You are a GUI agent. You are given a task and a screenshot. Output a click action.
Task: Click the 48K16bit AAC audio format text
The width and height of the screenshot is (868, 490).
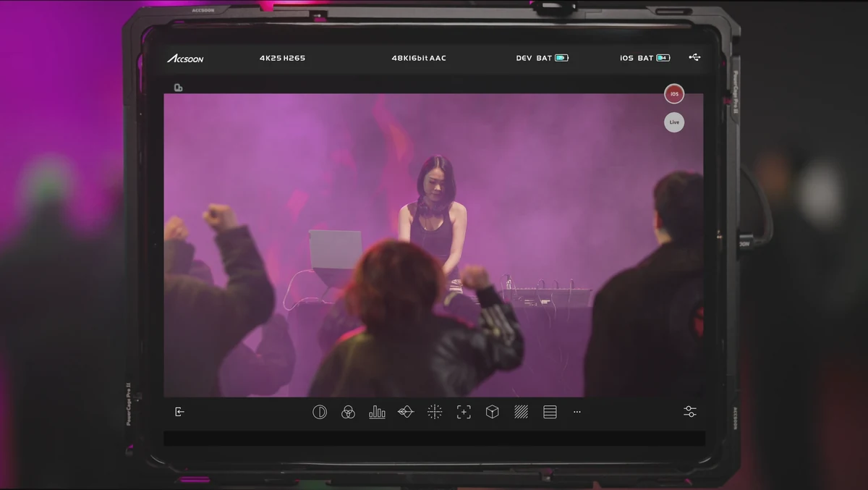point(419,58)
